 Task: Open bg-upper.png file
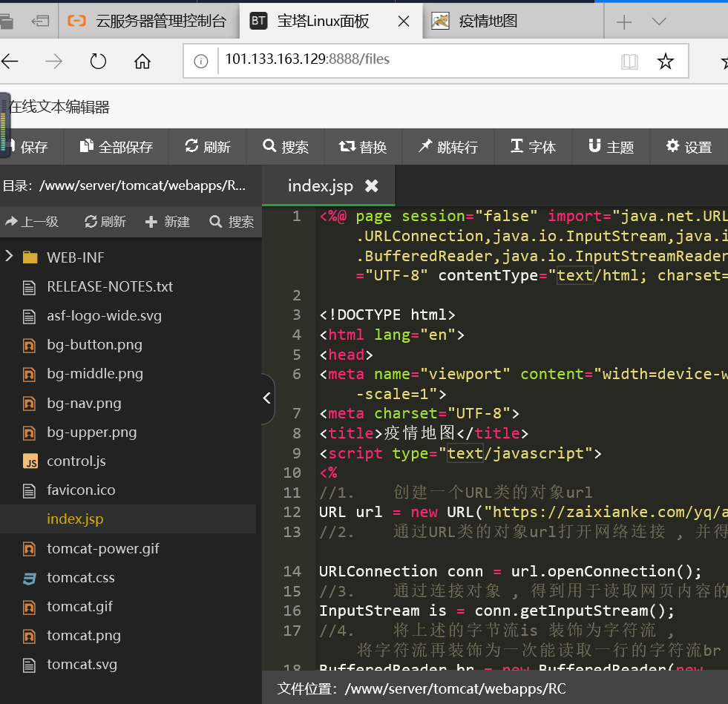tap(91, 432)
